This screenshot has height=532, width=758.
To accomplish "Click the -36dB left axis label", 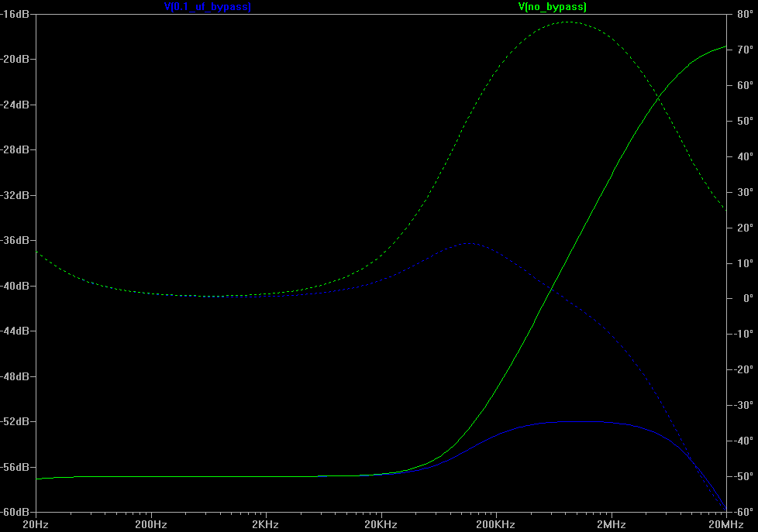I will 15,240.
